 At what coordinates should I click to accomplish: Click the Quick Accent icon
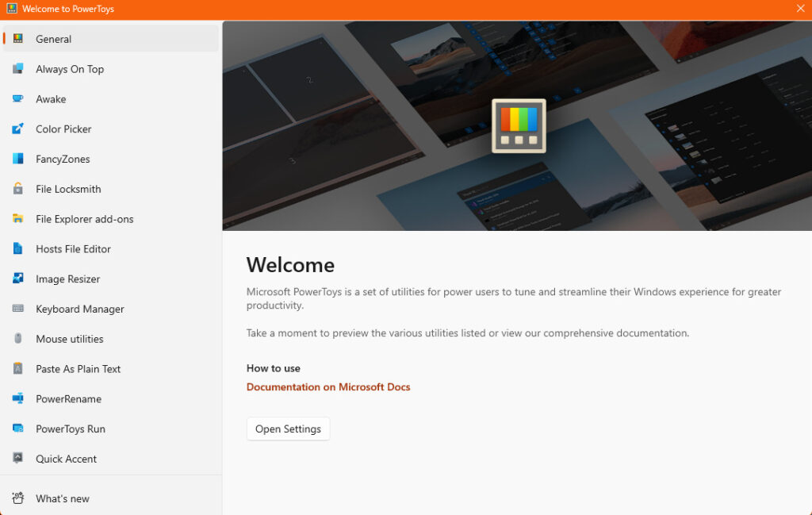[x=18, y=458]
